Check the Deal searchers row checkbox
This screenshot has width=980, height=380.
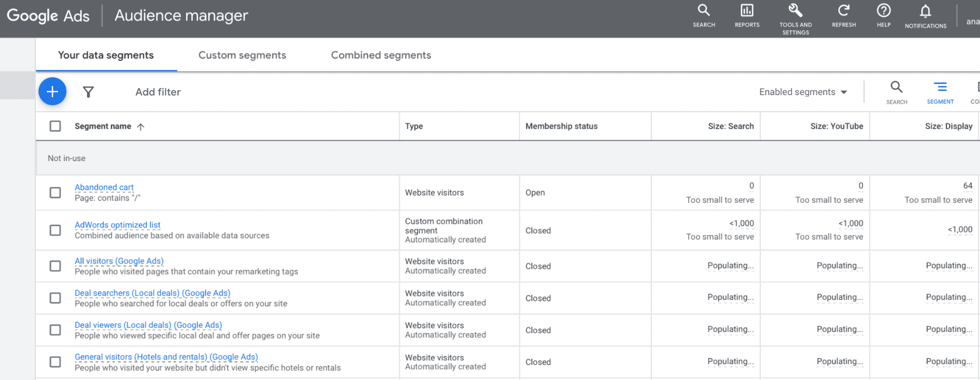pyautogui.click(x=56, y=298)
